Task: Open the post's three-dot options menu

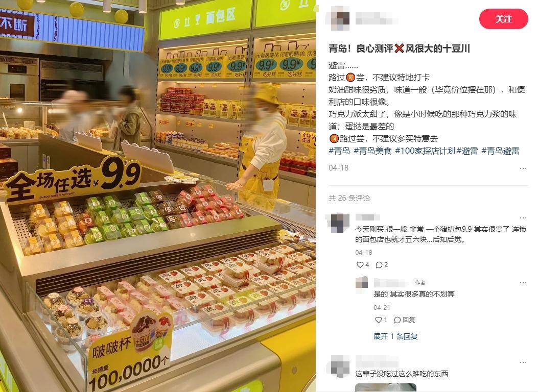Action: 523,168
